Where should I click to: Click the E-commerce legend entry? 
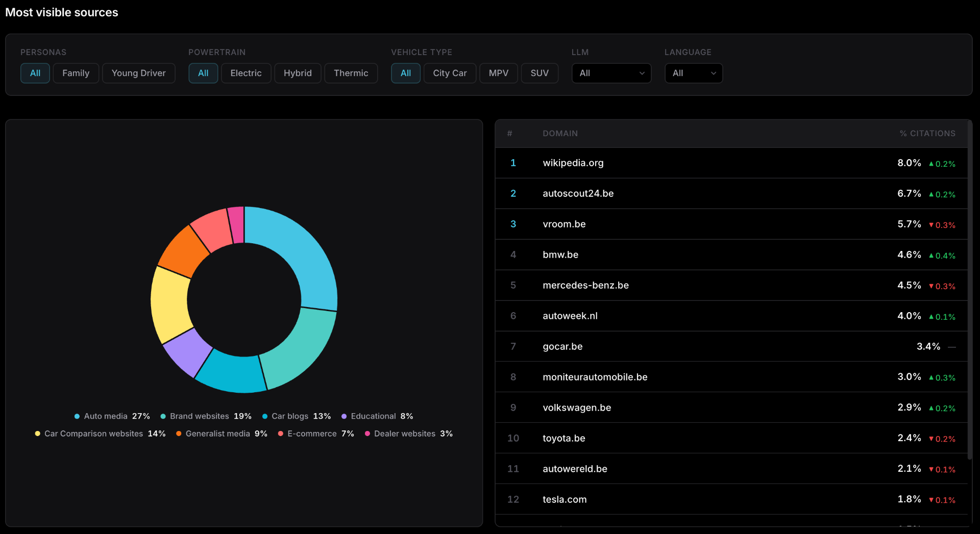(316, 434)
